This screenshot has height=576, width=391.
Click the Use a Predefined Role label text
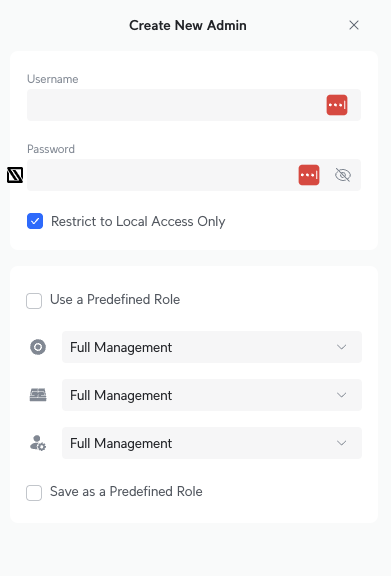pos(115,299)
